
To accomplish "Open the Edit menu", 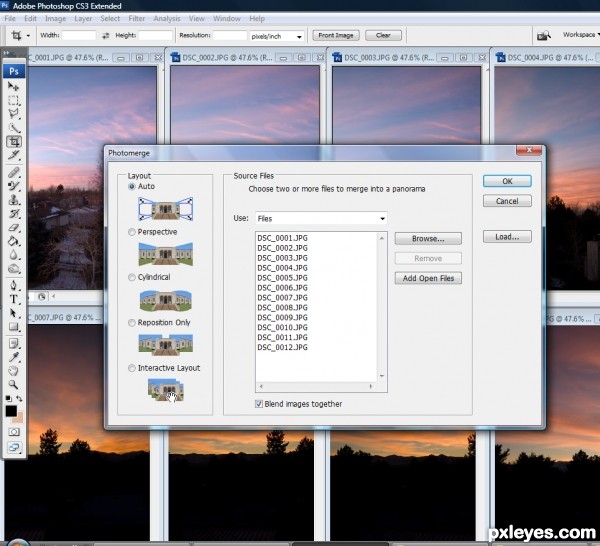I will [30, 18].
